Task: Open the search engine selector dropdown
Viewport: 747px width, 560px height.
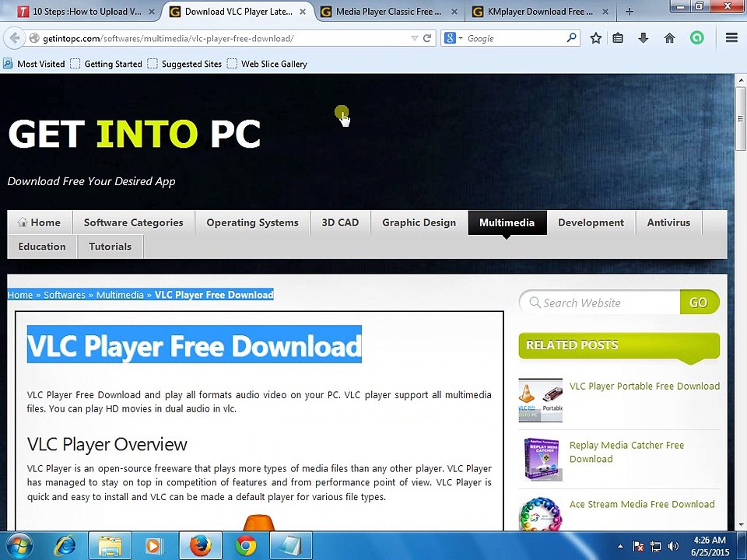Action: click(454, 38)
